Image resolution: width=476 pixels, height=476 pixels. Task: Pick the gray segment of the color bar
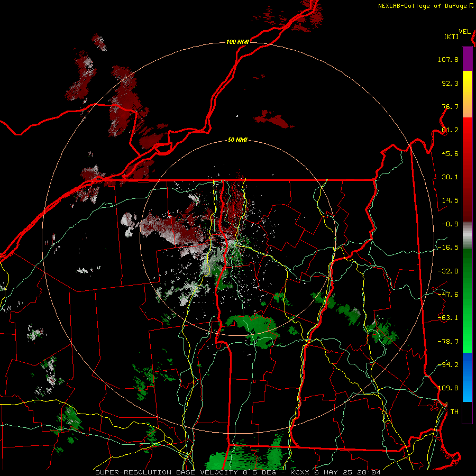(x=467, y=235)
